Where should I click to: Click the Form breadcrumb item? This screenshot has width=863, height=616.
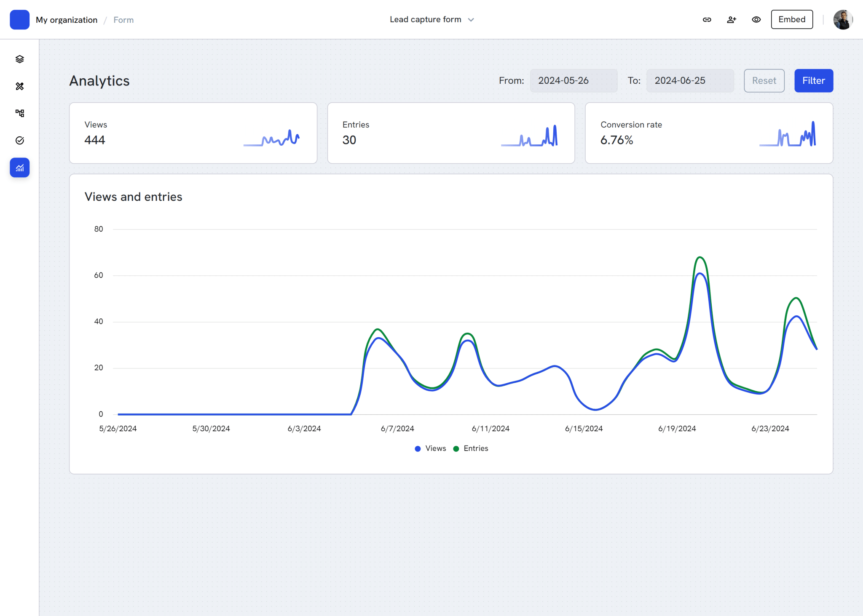click(123, 20)
